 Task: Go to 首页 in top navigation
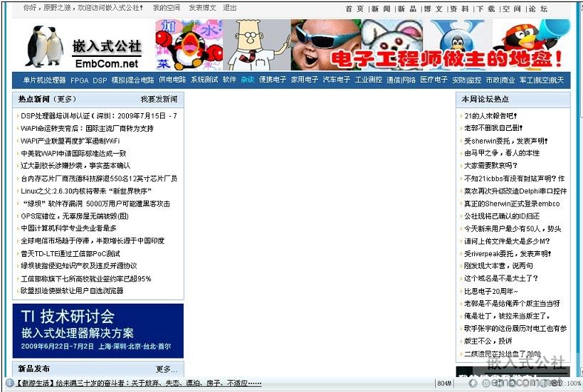[x=354, y=9]
